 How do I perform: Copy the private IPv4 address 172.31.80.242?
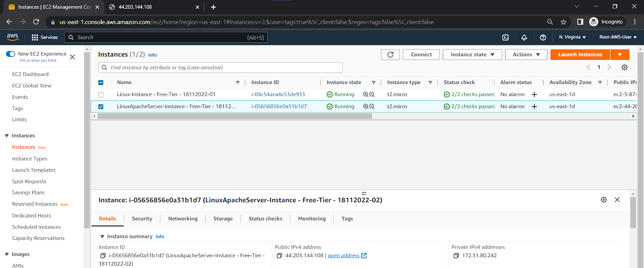456,256
